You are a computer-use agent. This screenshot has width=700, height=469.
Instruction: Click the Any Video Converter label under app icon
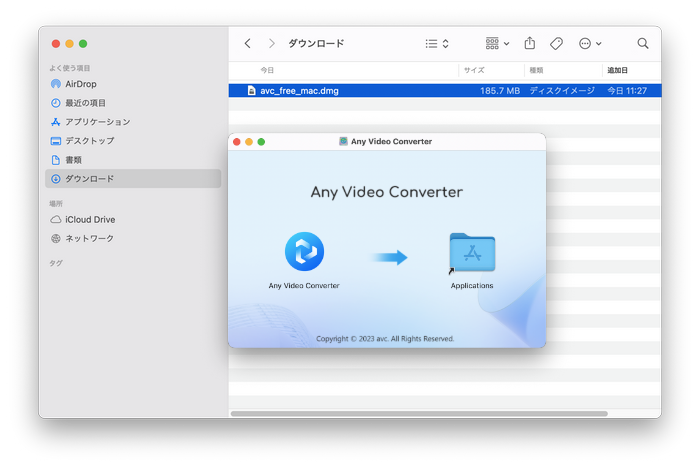tap(304, 286)
